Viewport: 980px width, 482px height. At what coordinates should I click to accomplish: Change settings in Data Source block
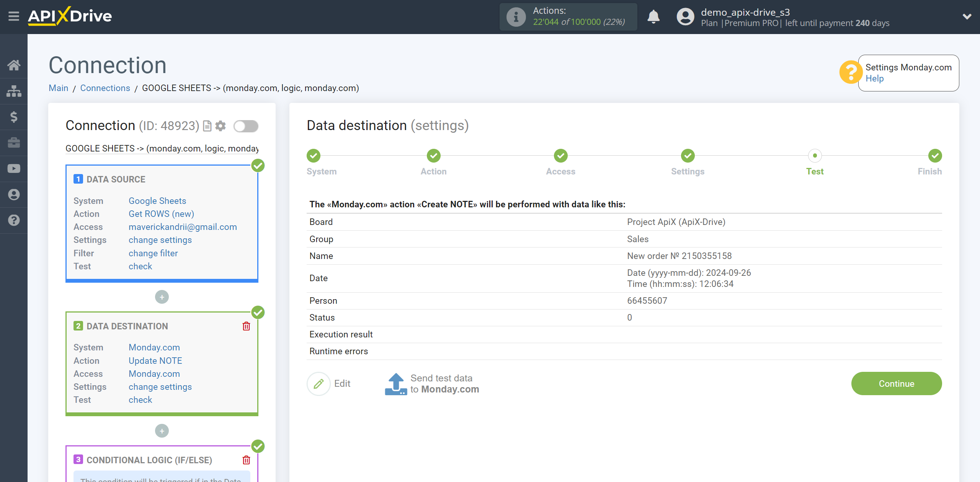pos(160,240)
